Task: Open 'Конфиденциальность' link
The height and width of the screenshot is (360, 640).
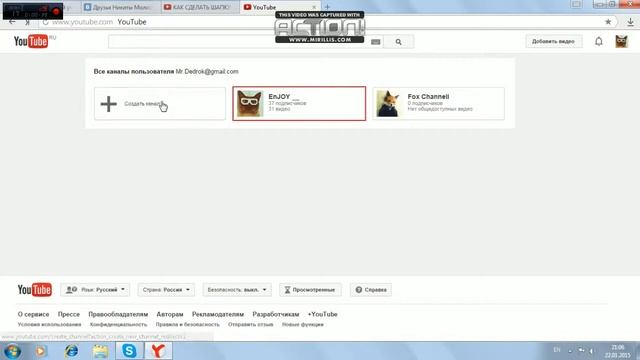Action: tap(118, 324)
